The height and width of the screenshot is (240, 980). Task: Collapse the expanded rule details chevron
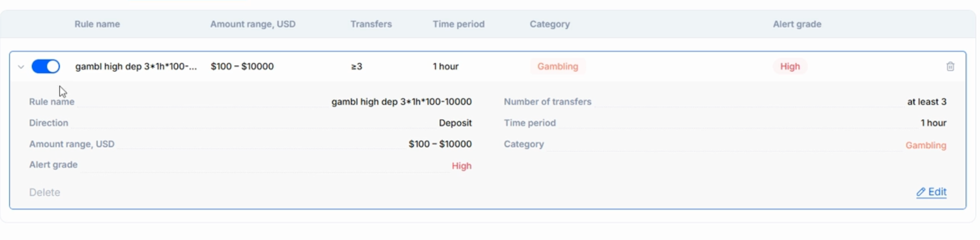[21, 67]
